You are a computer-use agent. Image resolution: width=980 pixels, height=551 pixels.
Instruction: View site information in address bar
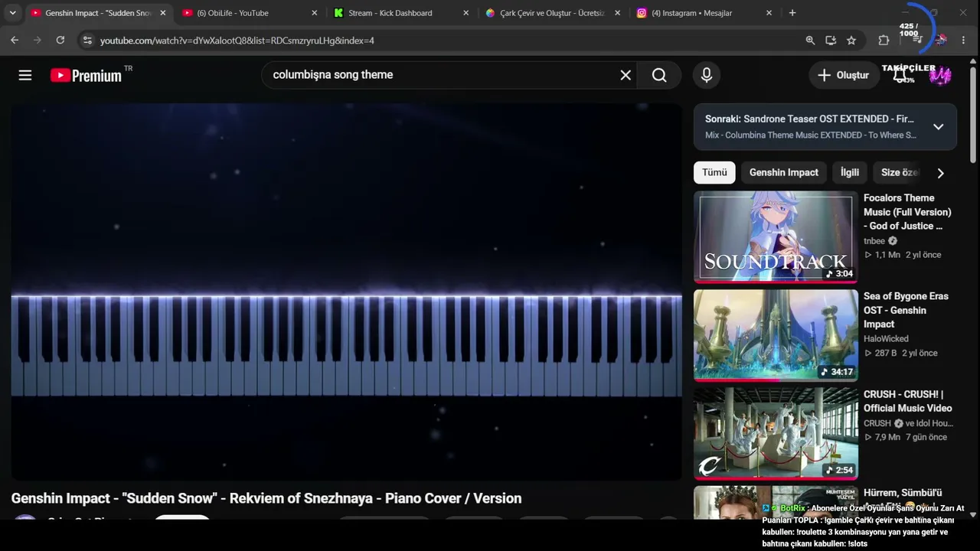point(87,41)
